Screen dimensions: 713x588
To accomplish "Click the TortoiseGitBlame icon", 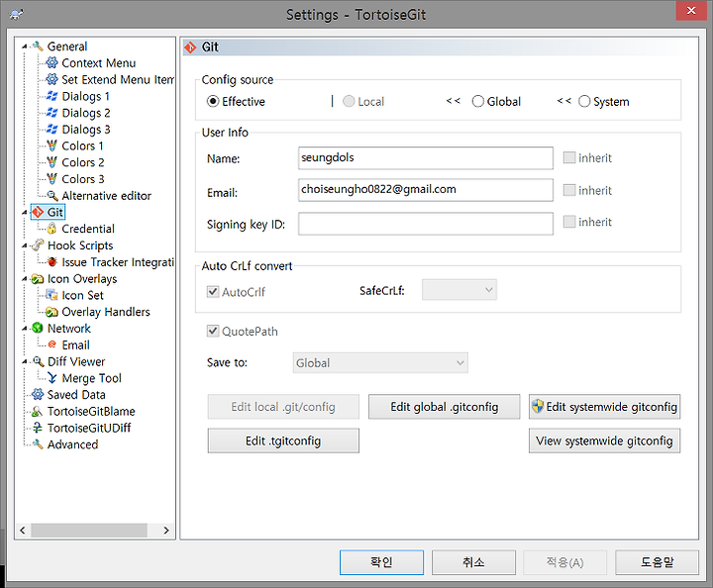I will (x=38, y=411).
